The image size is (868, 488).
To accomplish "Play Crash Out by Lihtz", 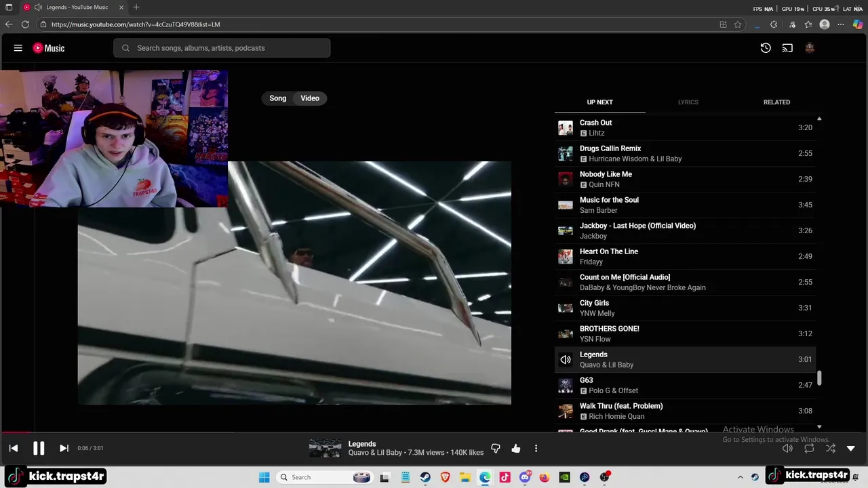I will pos(685,127).
